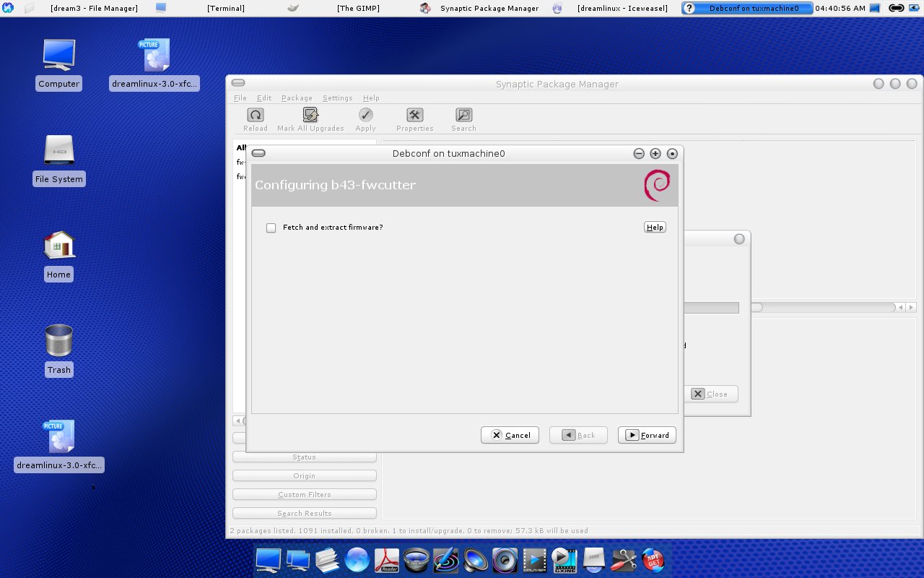Screen dimensions: 924x578
Task: Click the Properties toolbar icon in Synaptic
Action: [x=415, y=120]
